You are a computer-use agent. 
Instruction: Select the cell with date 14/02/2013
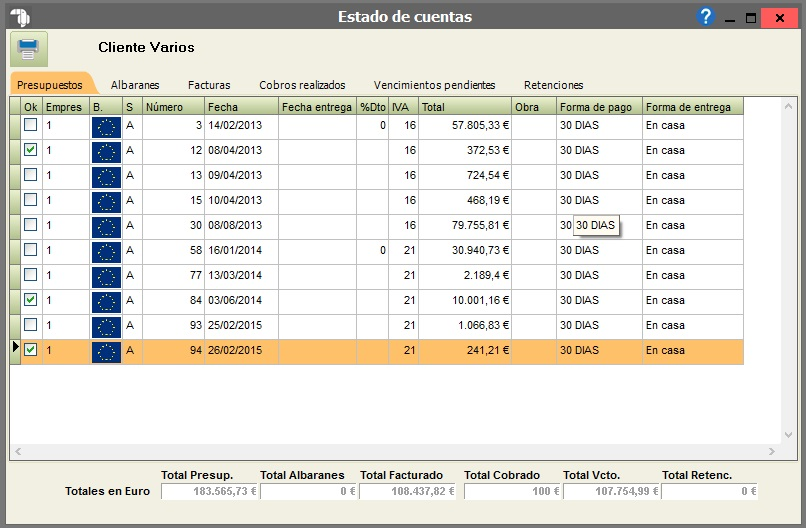tap(242, 127)
